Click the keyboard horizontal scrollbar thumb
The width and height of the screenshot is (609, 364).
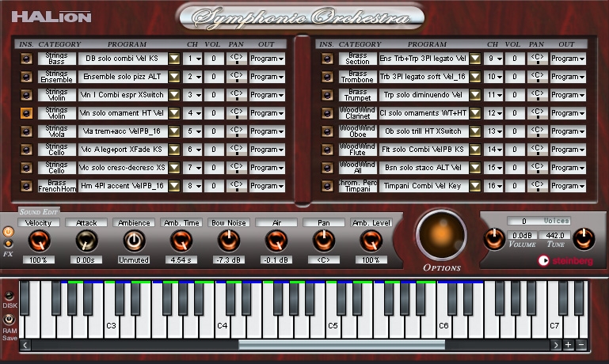[342, 344]
